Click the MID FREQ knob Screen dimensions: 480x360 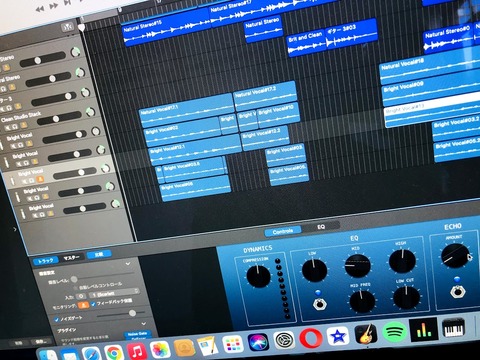(x=361, y=301)
